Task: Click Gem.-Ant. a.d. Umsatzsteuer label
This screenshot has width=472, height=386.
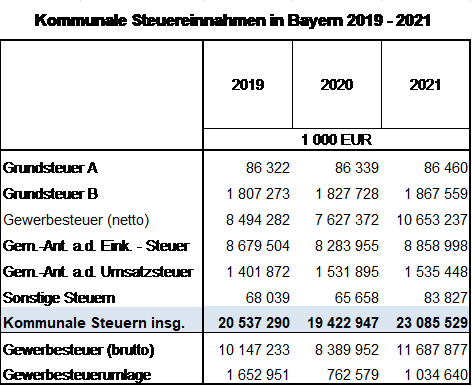Action: pyautogui.click(x=98, y=272)
